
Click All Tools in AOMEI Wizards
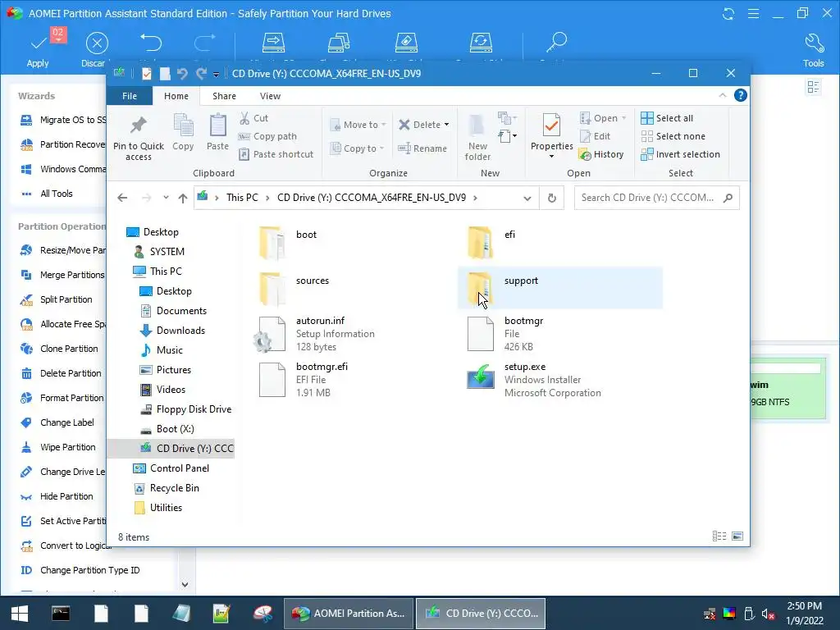click(57, 194)
